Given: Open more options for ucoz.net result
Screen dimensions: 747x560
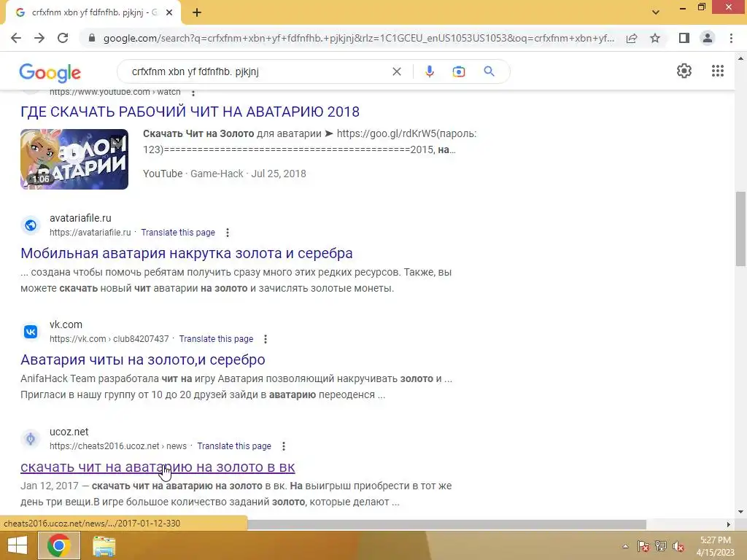Looking at the screenshot, I should tap(284, 446).
